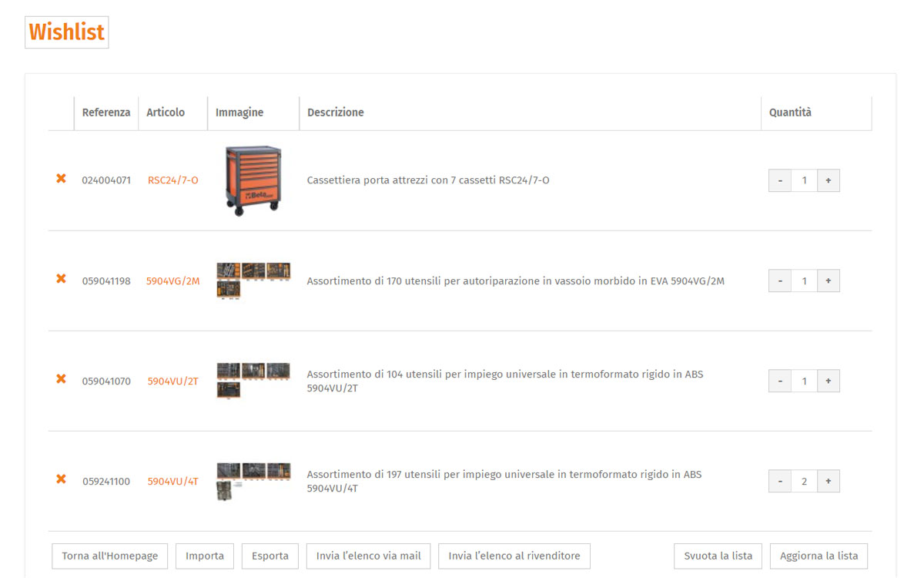Click the Quantità column header
924x578 pixels.
[x=791, y=113]
